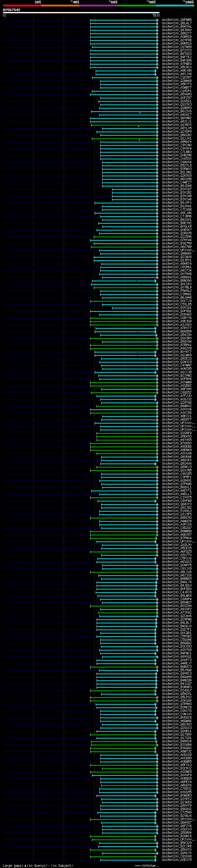Screen dimensions: 197x868
Task: Select the UniRef100_Q89KJ3 label
Action: (x=177, y=467)
